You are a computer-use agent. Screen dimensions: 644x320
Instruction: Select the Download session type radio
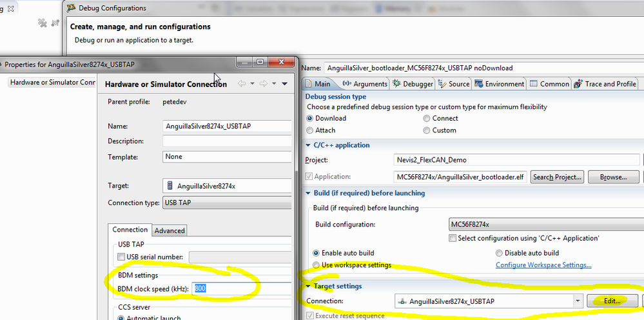(x=310, y=118)
